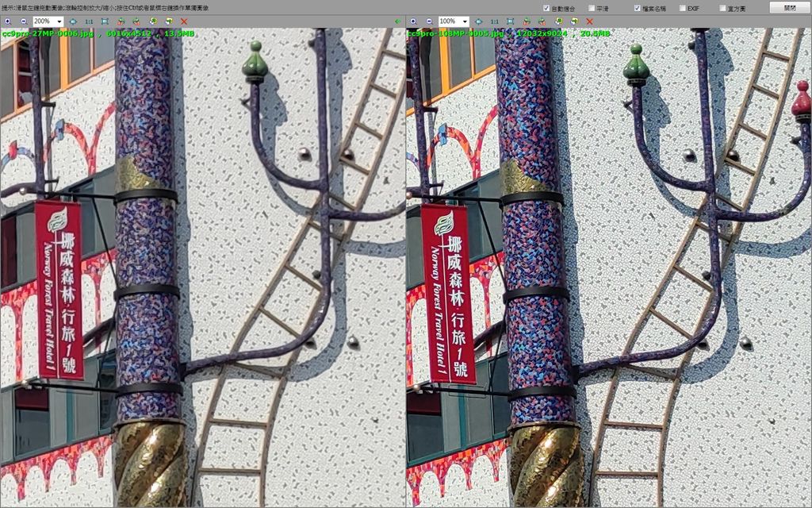The width and height of the screenshot is (812, 508).
Task: Rotate the 27MP image left
Action: click(x=121, y=21)
